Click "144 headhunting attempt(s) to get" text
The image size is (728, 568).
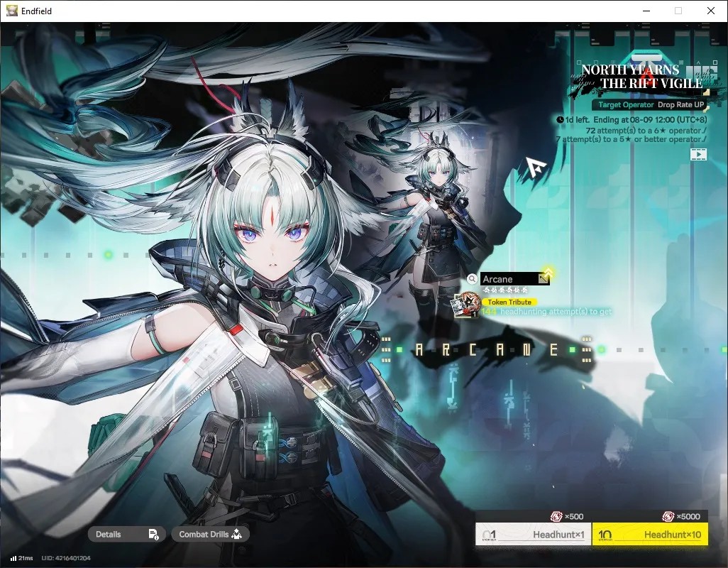coord(546,312)
